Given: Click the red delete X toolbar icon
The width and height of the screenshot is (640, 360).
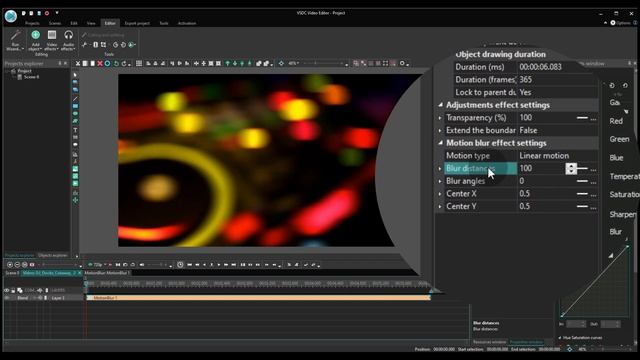Looking at the screenshot, I should 100,64.
